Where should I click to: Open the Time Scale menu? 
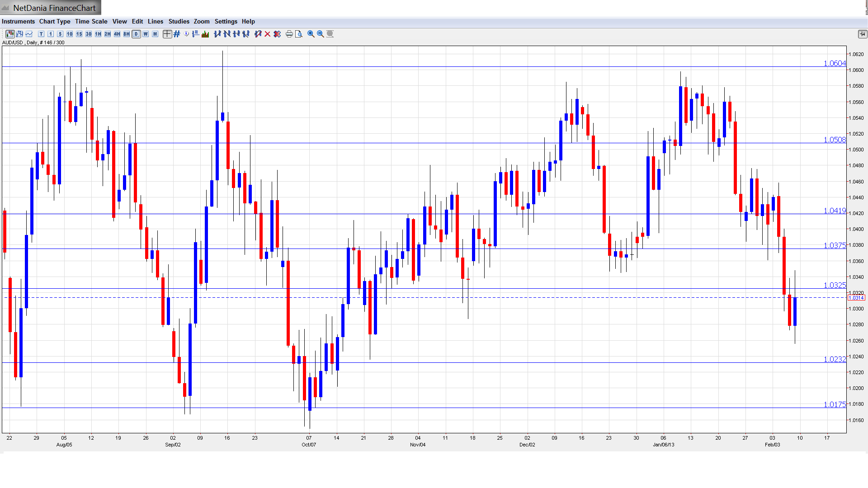(91, 21)
